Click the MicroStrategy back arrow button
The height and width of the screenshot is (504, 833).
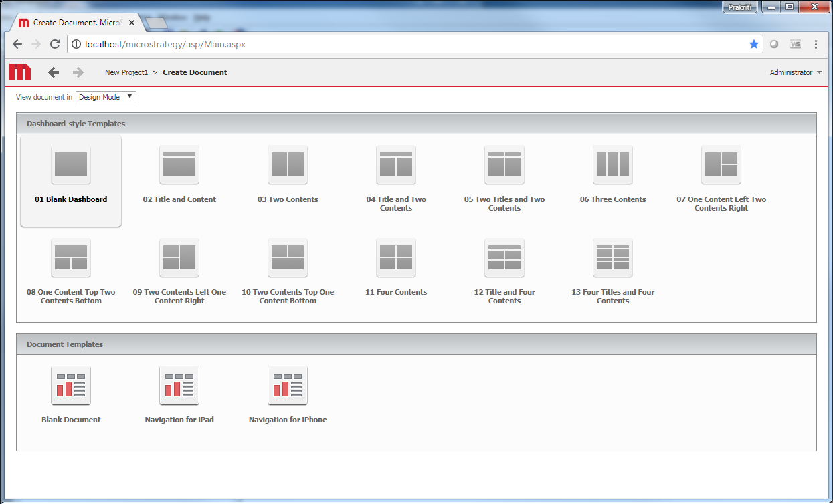point(54,72)
